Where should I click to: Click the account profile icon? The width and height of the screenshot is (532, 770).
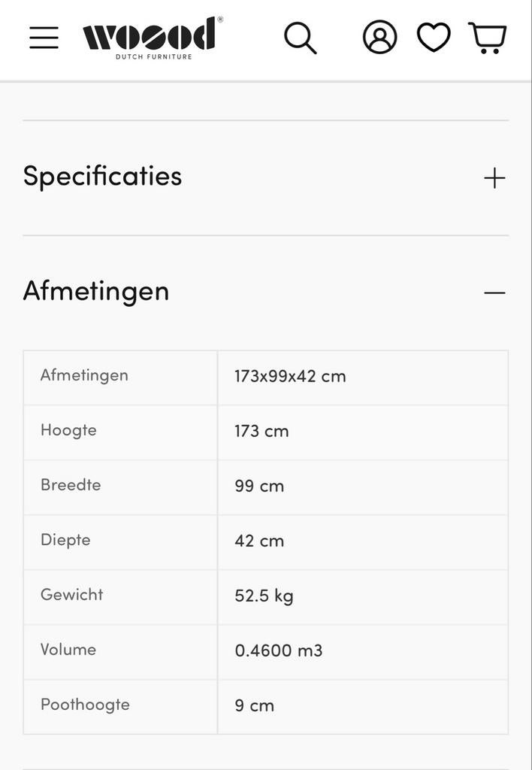[x=380, y=36]
